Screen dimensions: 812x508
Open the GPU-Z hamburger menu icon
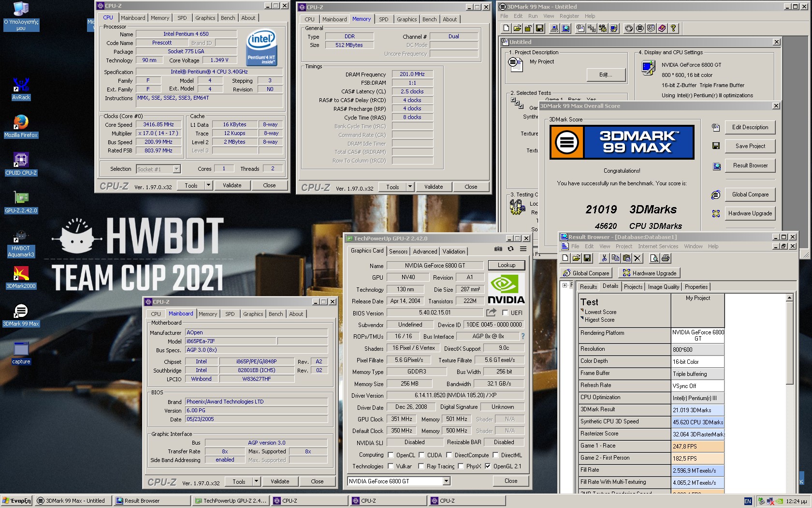523,249
